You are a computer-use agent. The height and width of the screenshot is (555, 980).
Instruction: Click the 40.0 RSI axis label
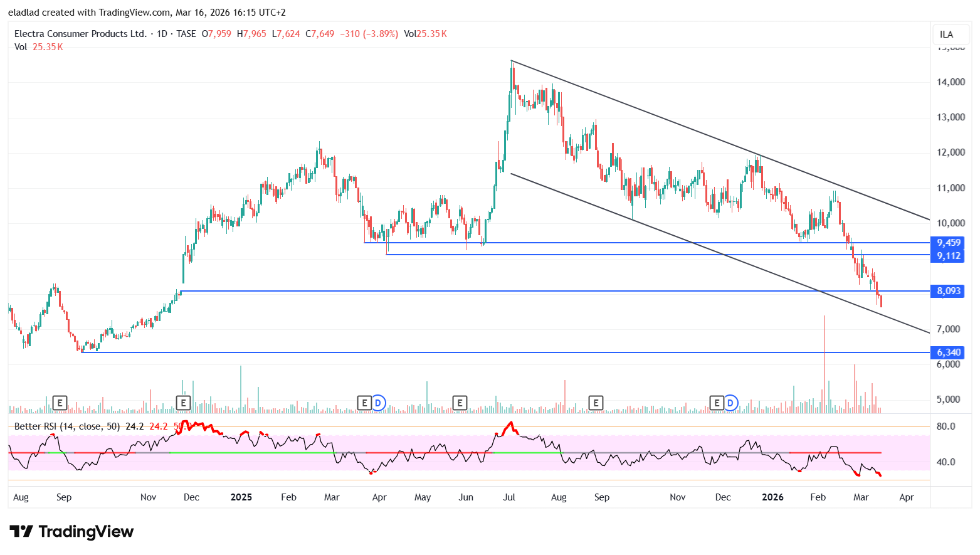point(946,462)
